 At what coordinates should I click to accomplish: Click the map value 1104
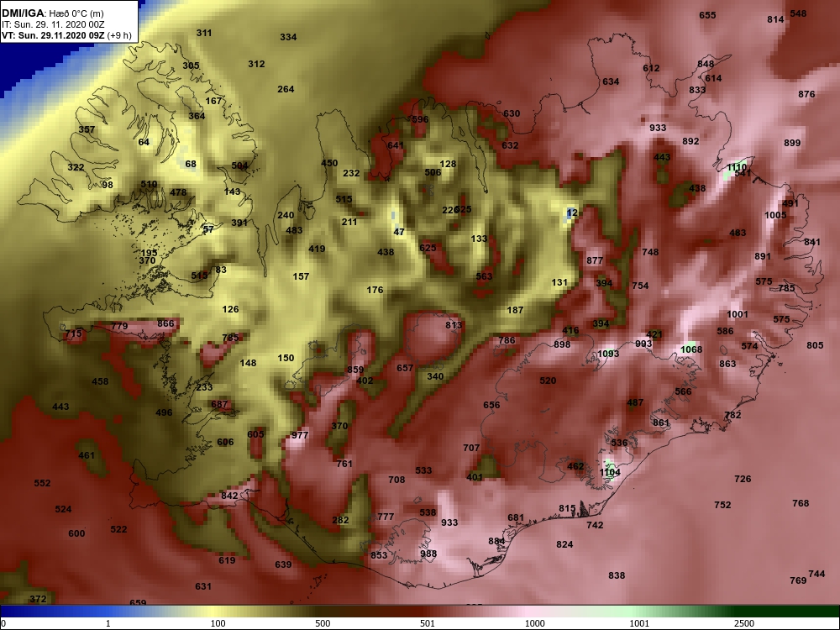click(x=610, y=472)
